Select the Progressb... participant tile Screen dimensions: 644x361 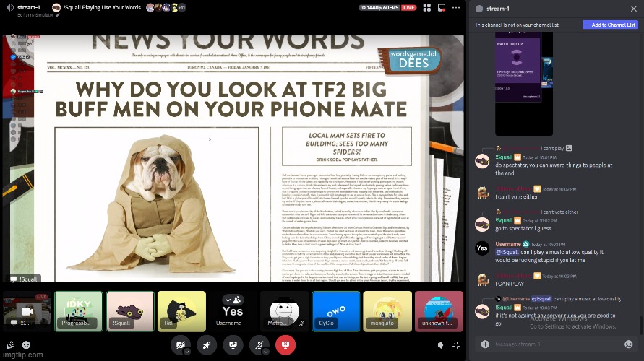pos(79,311)
